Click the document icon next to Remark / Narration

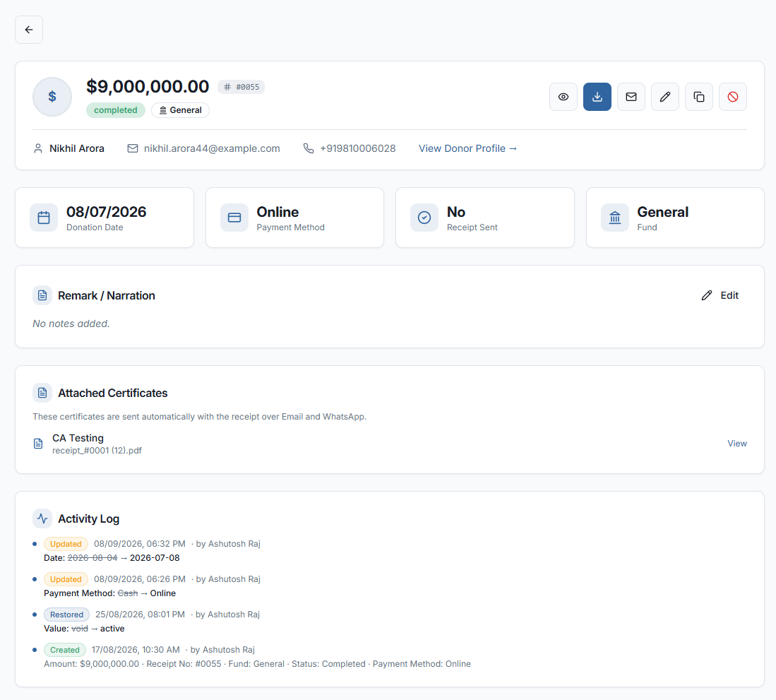pyautogui.click(x=42, y=295)
